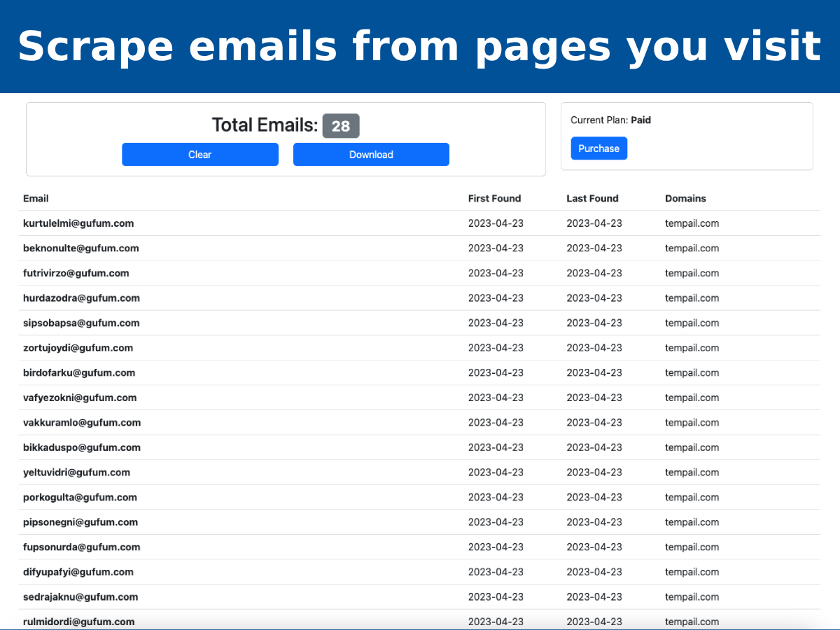840x630 pixels.
Task: Select email beknonulte@gufum.com
Action: (x=81, y=248)
